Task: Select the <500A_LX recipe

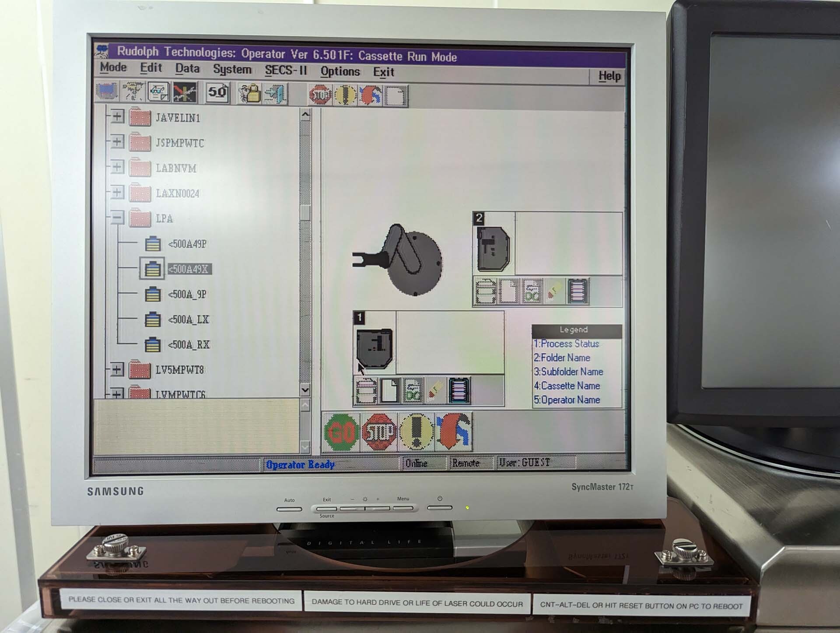Action: 189,320
